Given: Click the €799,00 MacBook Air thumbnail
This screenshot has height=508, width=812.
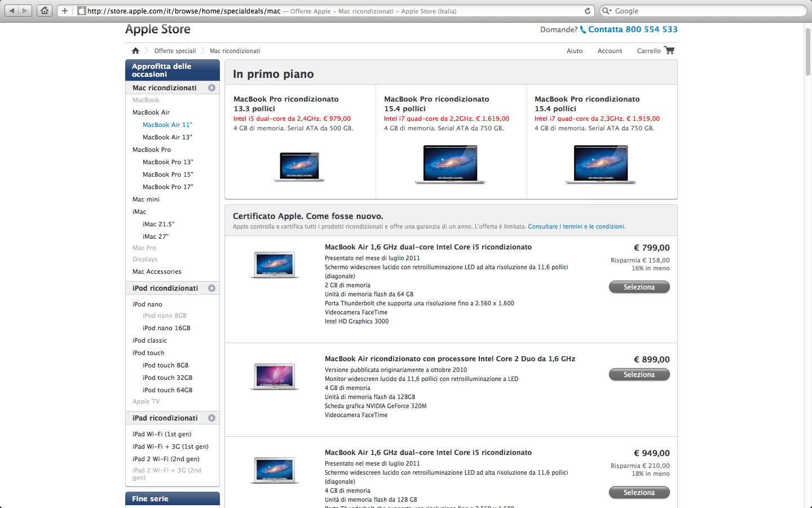Looking at the screenshot, I should pos(275,265).
